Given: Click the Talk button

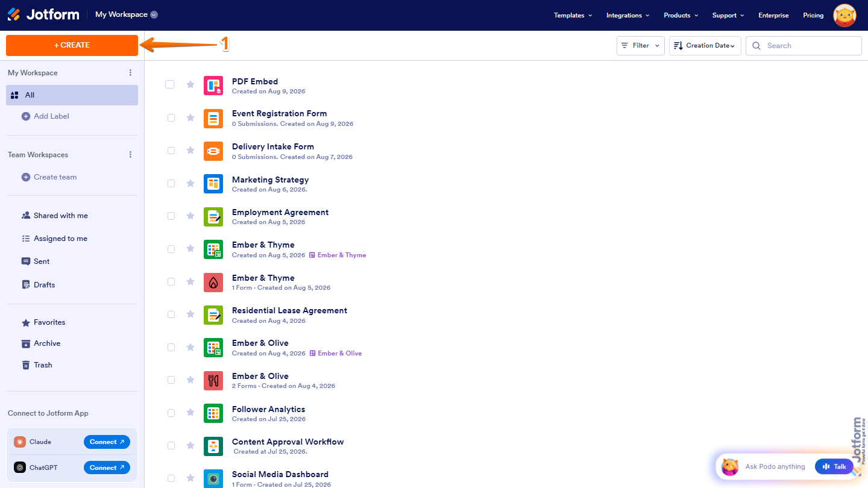Looking at the screenshot, I should [834, 466].
